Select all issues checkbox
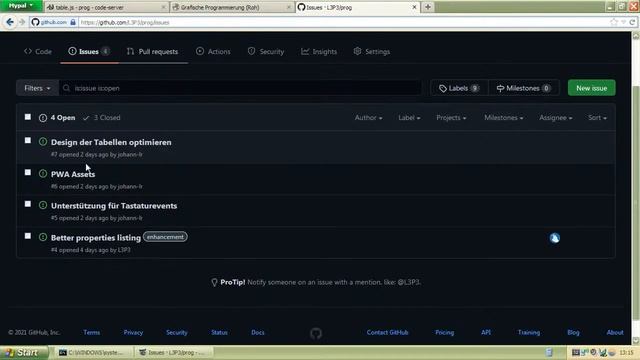640x360 pixels. click(x=28, y=117)
